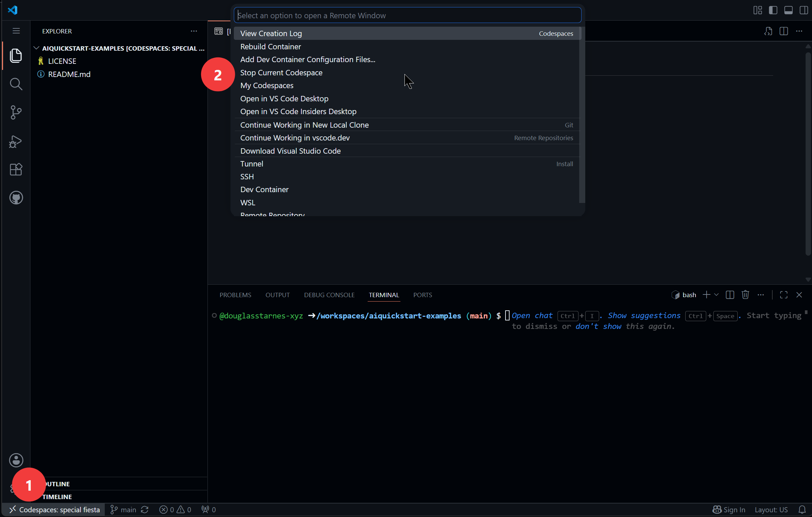Select the bash terminal entry

tap(684, 295)
